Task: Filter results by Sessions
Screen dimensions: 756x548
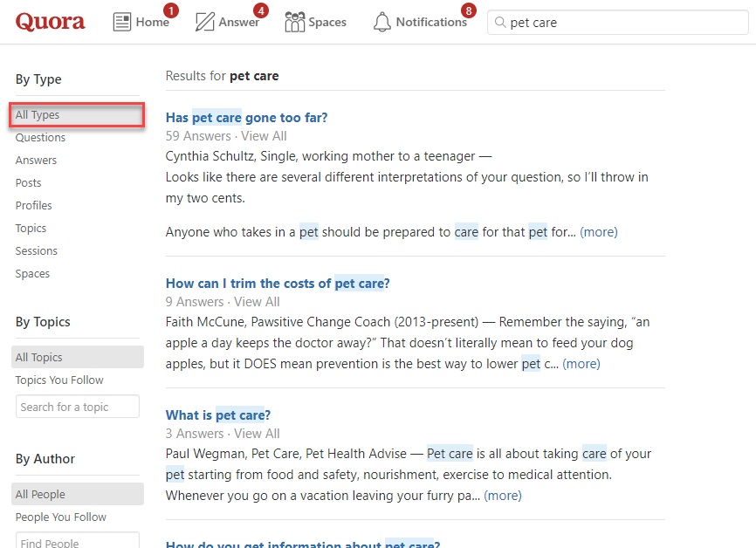Action: tap(37, 250)
